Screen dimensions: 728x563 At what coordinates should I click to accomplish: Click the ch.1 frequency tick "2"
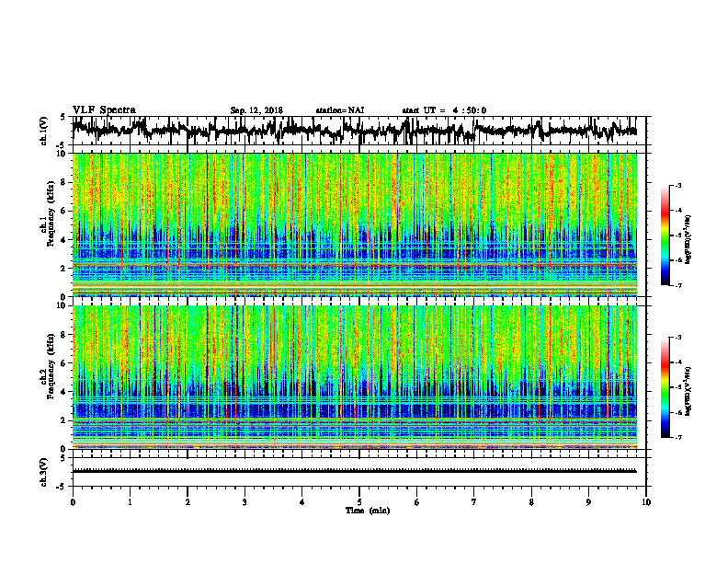click(63, 269)
